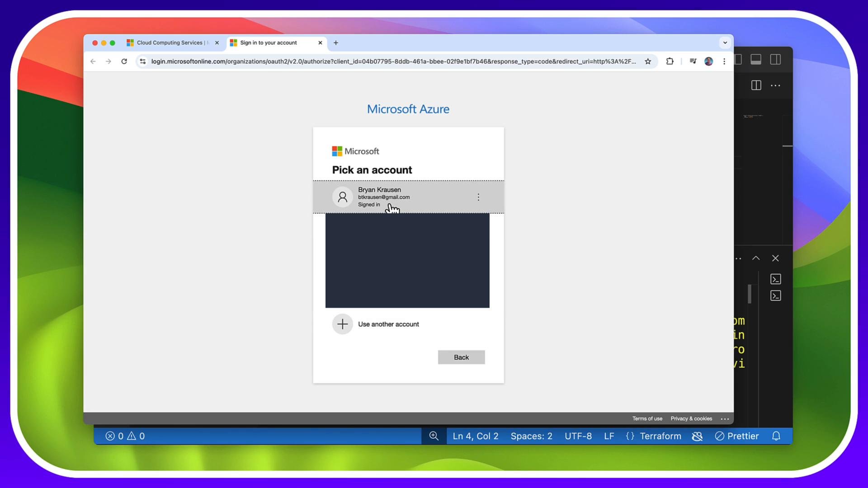The height and width of the screenshot is (488, 868).
Task: Click the Back button
Action: pos(461,357)
